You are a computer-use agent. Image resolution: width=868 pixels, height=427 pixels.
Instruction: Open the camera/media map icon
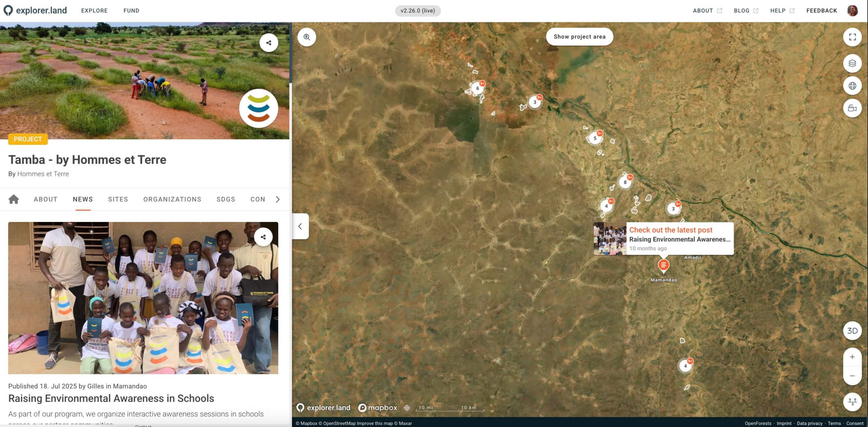pos(852,108)
